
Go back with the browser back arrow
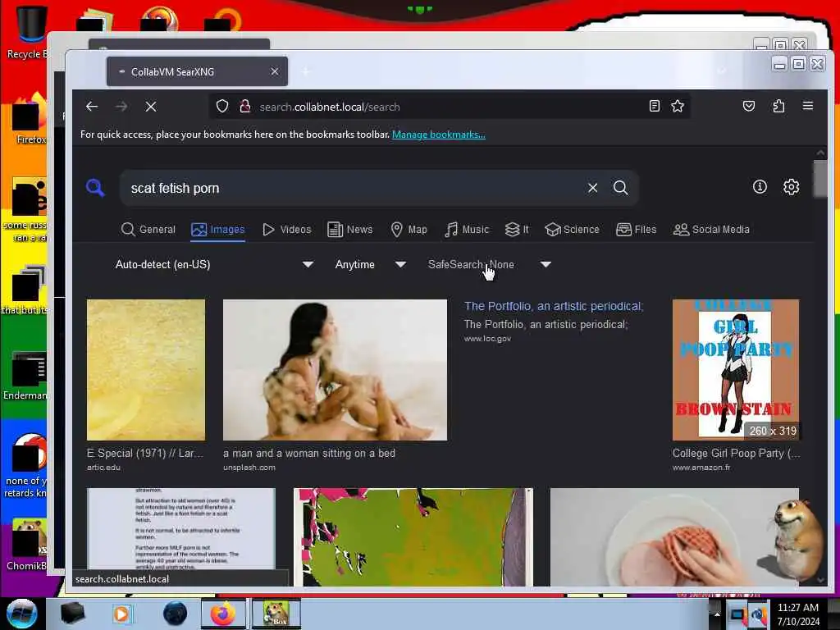92,107
